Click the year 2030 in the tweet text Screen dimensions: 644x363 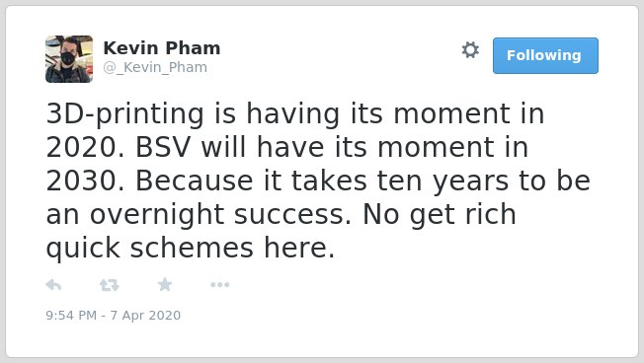point(85,181)
